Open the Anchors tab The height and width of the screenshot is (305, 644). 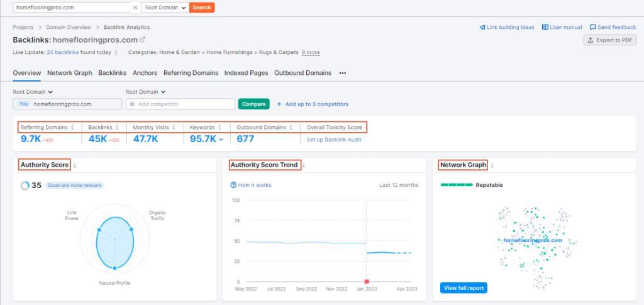click(145, 73)
